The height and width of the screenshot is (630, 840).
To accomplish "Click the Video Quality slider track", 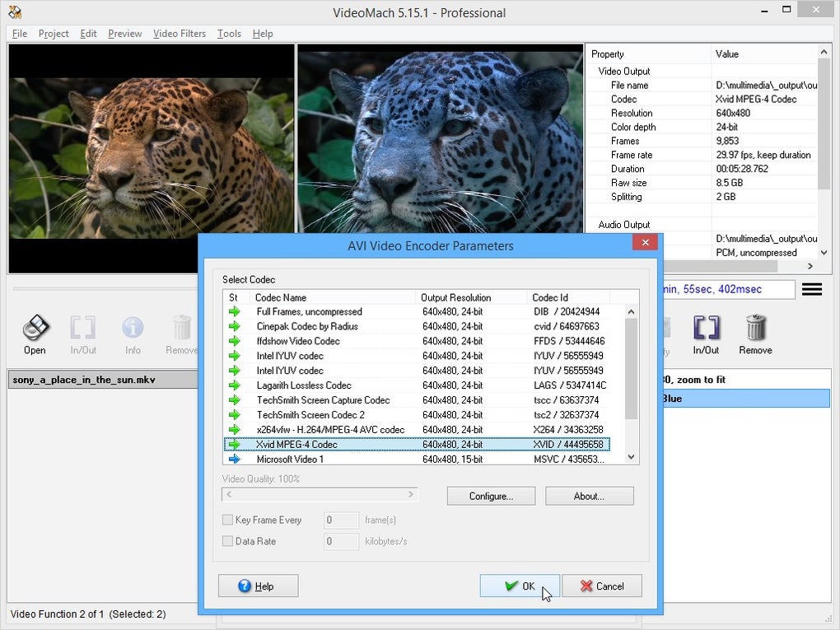I will 320,495.
